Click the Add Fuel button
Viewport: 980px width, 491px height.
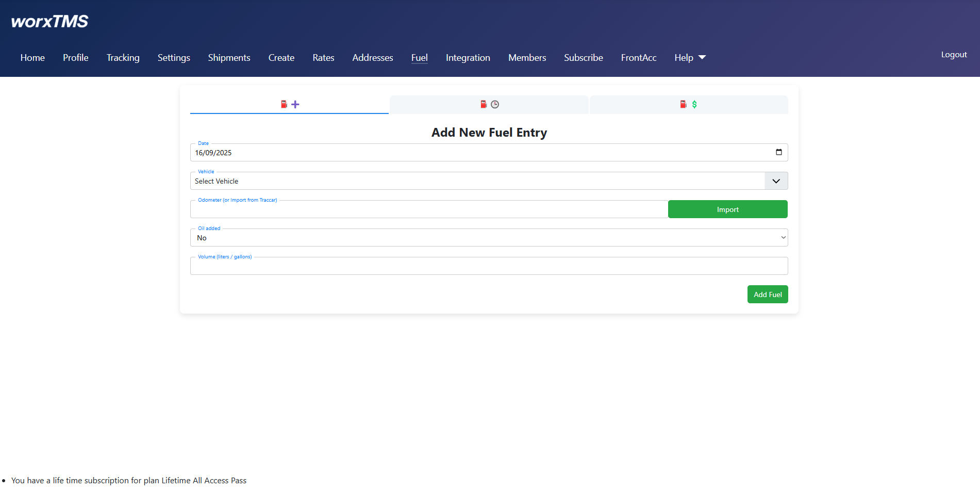768,294
